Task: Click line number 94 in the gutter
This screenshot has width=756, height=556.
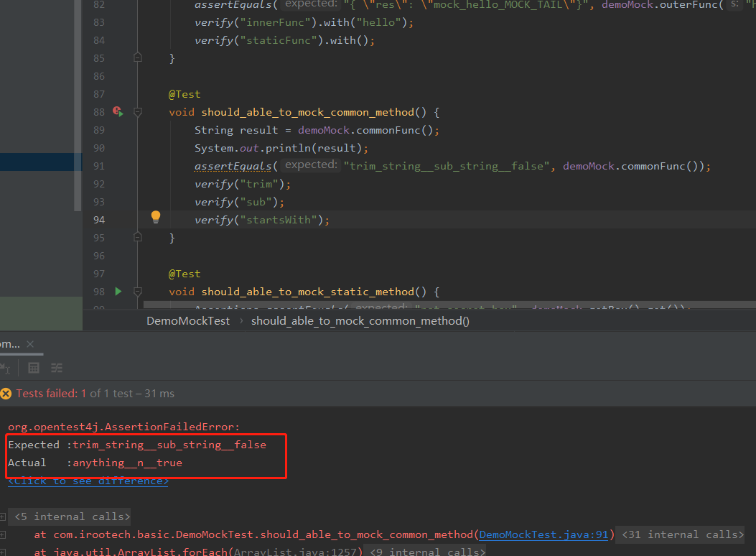Action: [99, 220]
